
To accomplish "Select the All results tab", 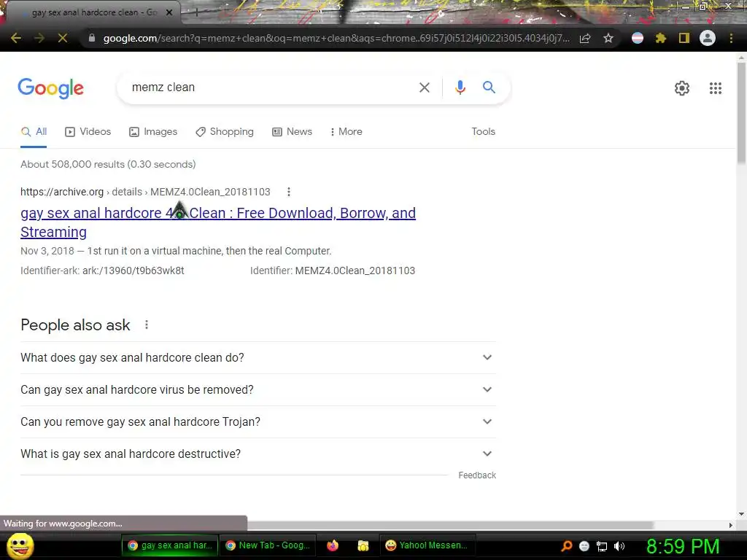I will (34, 131).
